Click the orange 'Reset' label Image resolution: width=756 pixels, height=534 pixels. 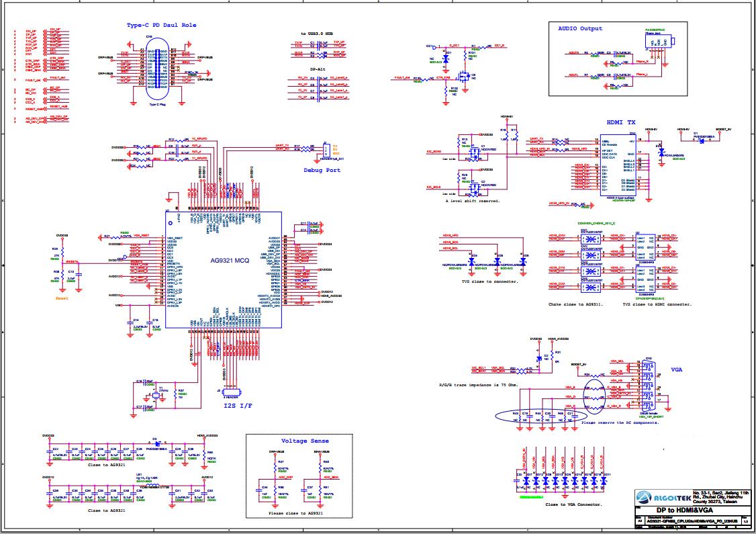point(62,298)
